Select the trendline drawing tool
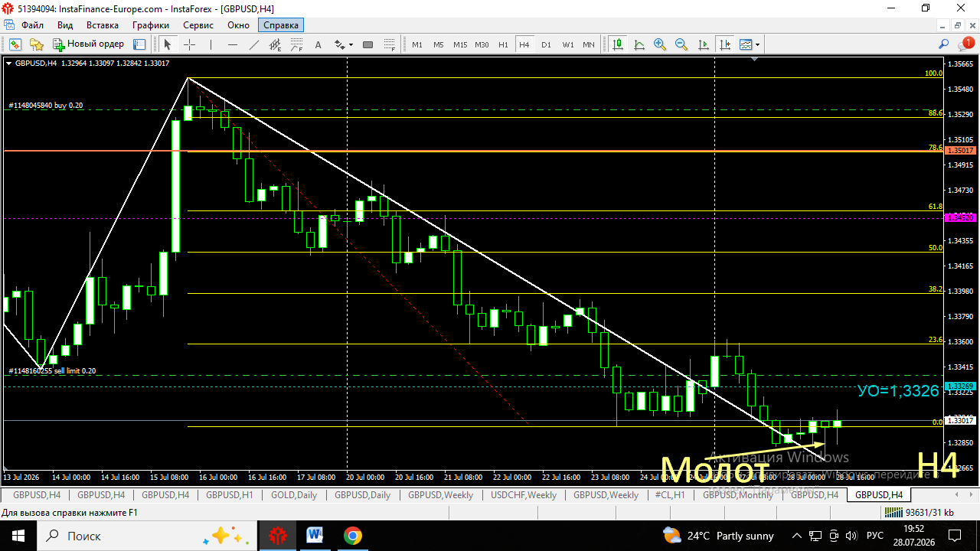The image size is (980, 551). point(253,44)
